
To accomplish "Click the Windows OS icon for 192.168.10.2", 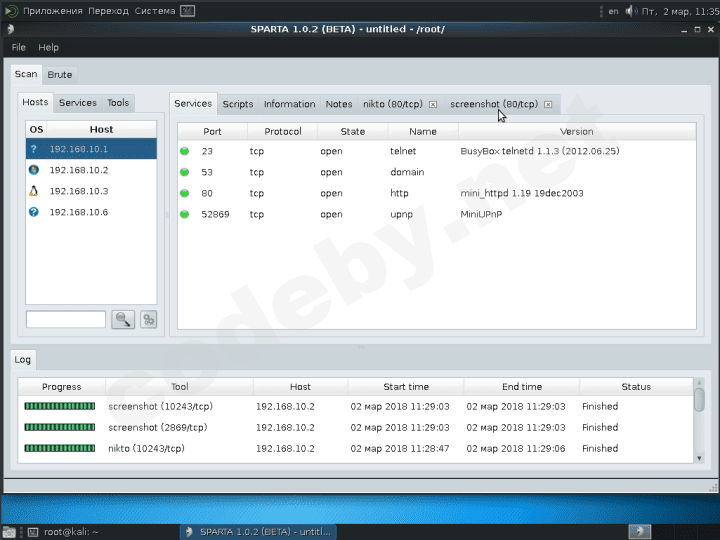I will coord(35,170).
